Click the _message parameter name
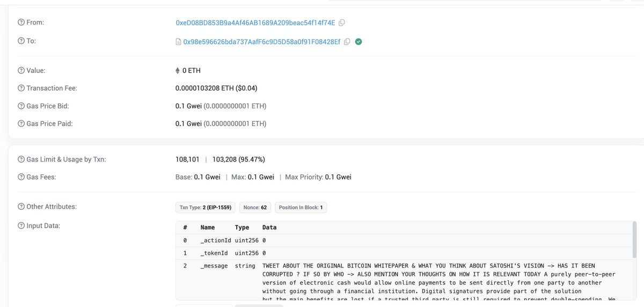The height and width of the screenshot is (307, 644). 214,266
